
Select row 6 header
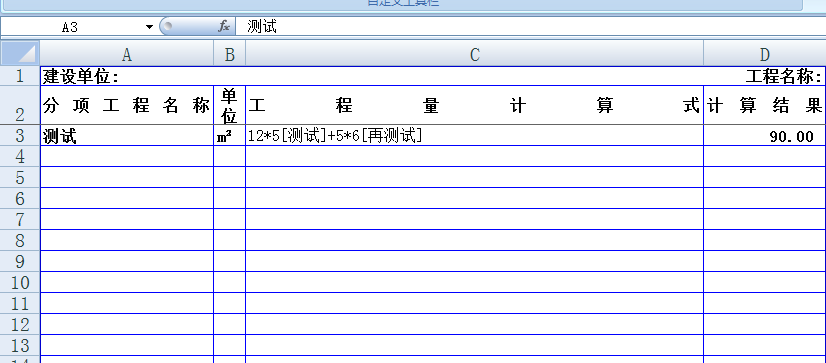click(x=20, y=199)
